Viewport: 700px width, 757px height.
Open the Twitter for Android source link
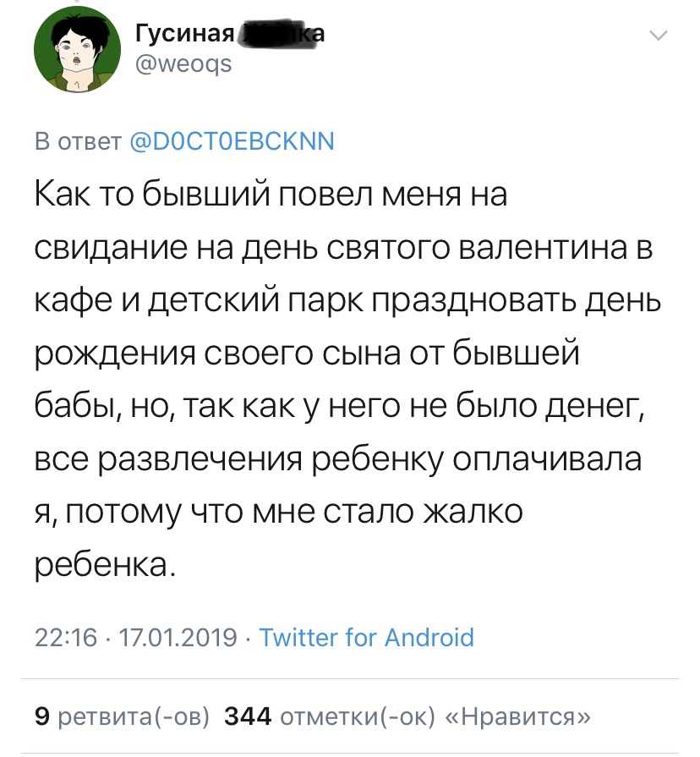click(367, 637)
